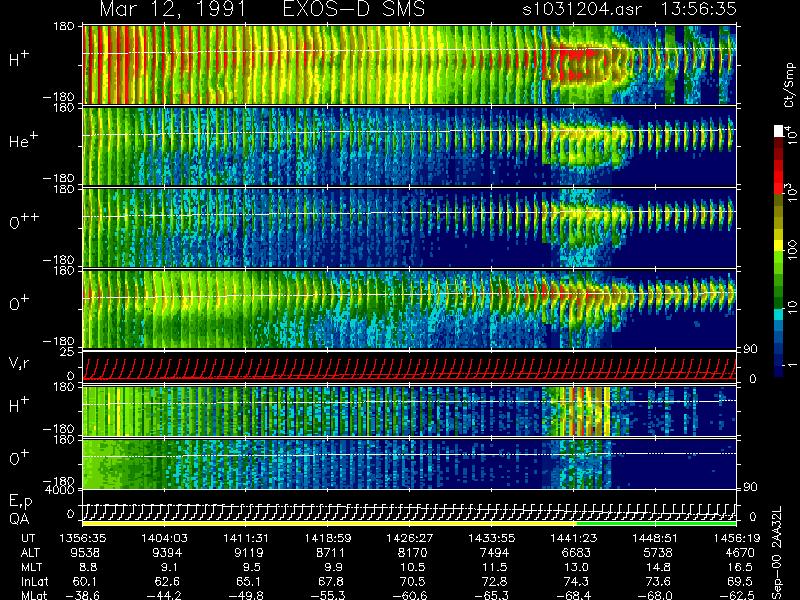Click the '100' color bar tick label
Screen dimensions: 800x600
792,250
